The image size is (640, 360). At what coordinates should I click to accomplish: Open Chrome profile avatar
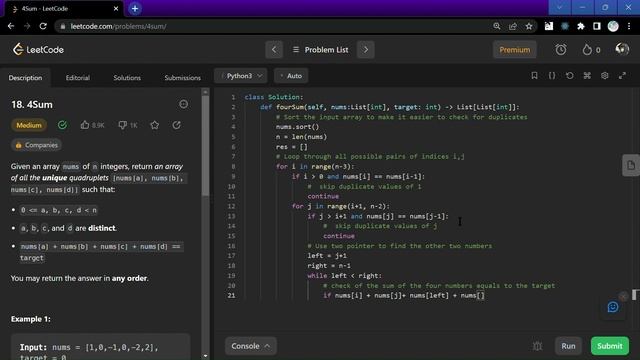[x=613, y=26]
